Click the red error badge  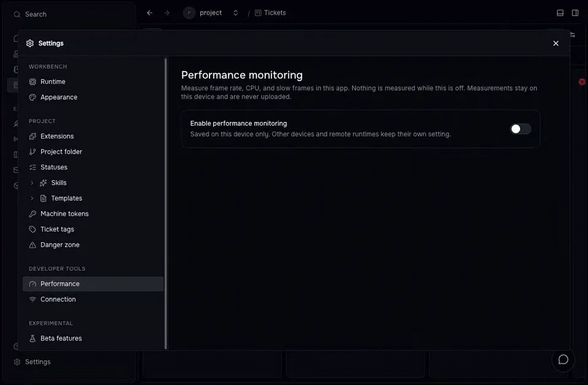pyautogui.click(x=582, y=82)
